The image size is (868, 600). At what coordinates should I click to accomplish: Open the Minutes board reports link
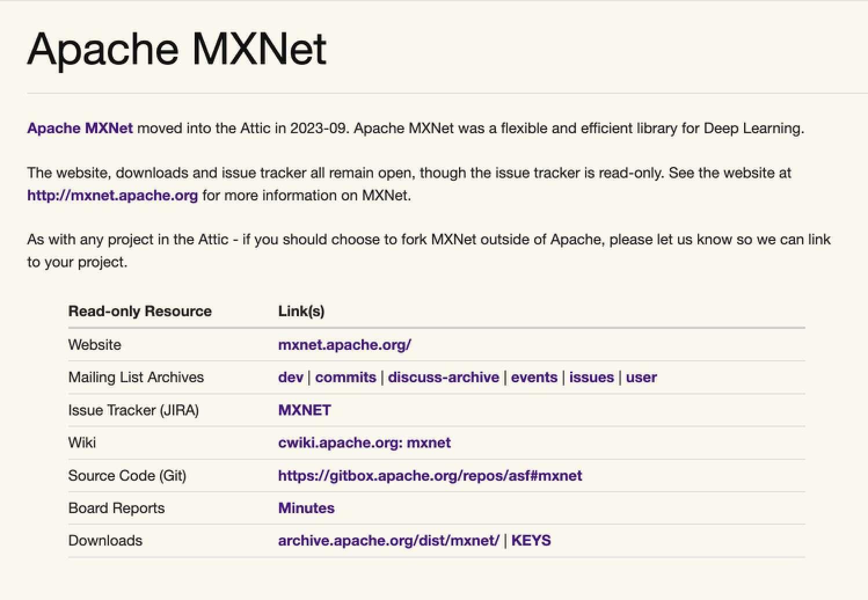(306, 508)
